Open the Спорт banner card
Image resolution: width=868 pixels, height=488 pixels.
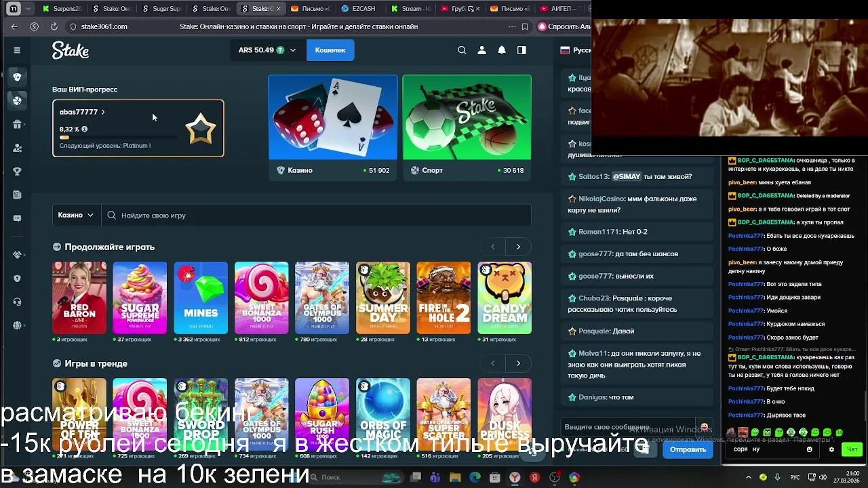tap(467, 127)
